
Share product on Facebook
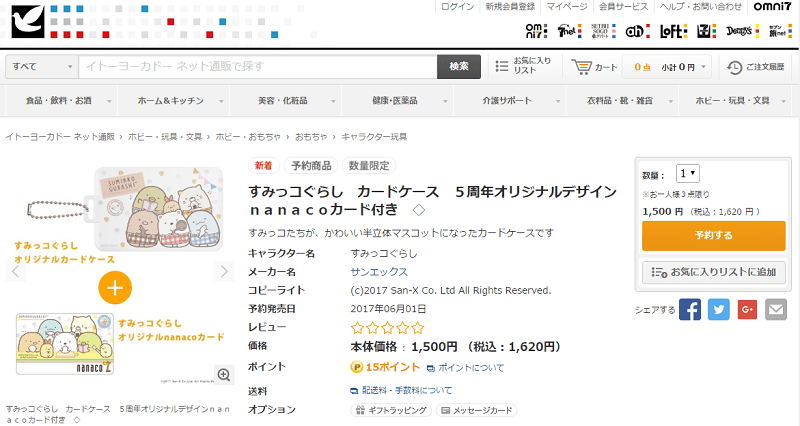tap(690, 310)
